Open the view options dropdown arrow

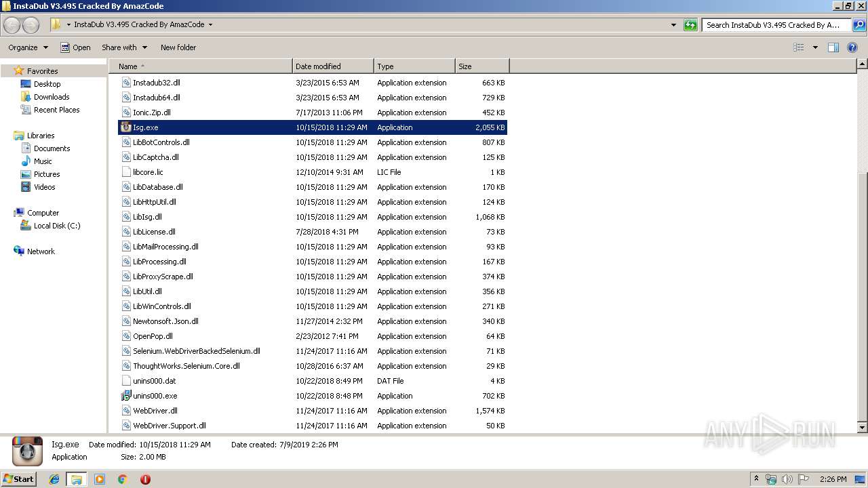(815, 47)
